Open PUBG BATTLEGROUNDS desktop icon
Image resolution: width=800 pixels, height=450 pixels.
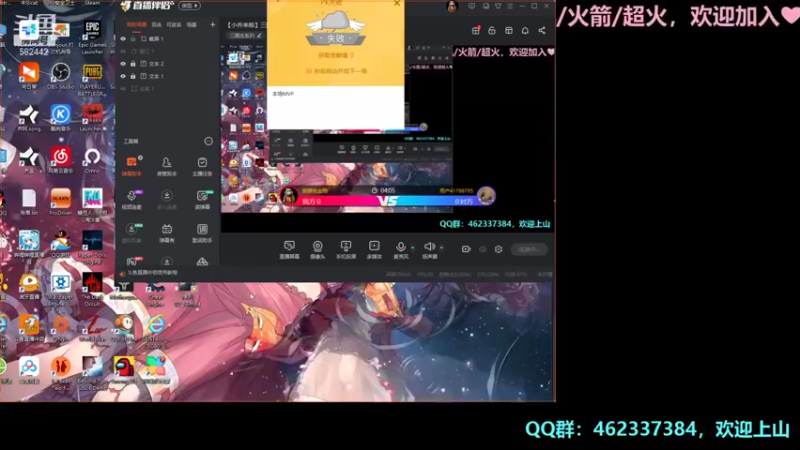tap(92, 79)
